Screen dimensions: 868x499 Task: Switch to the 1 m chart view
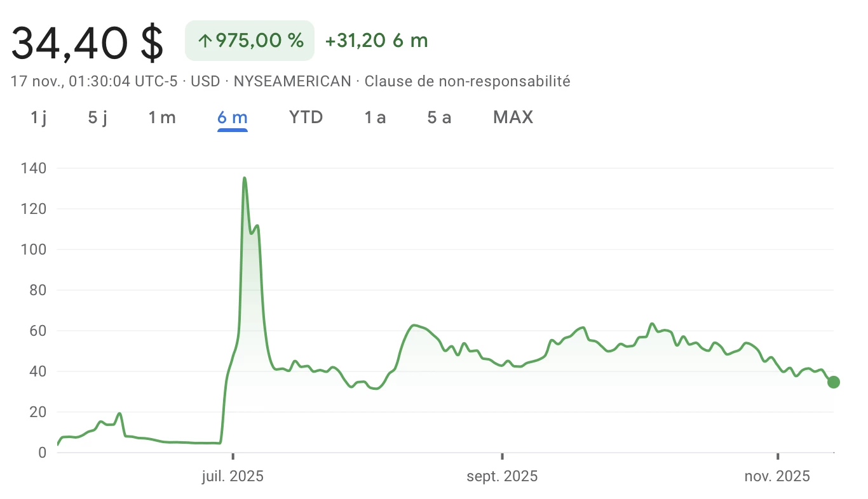pyautogui.click(x=162, y=117)
